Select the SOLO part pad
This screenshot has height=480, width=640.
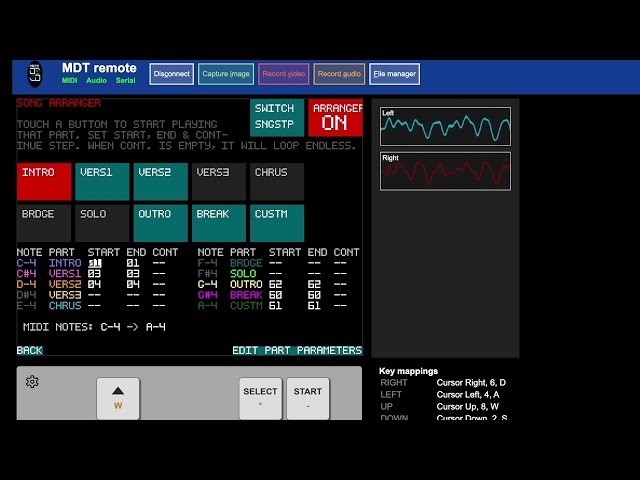pyautogui.click(x=102, y=223)
